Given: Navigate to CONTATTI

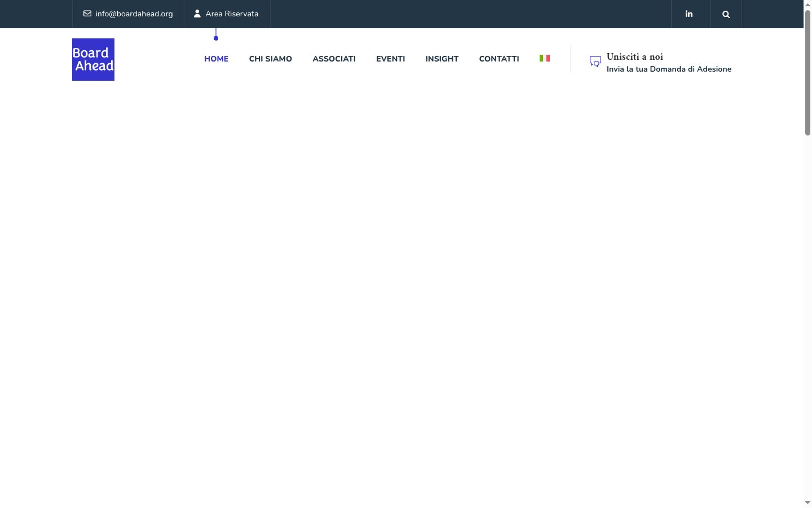Looking at the screenshot, I should 499,59.
